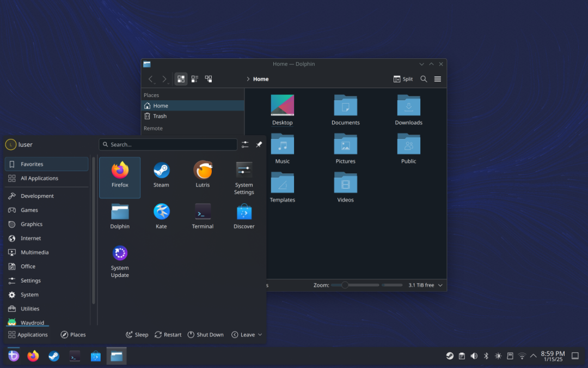588x368 pixels.
Task: Select the All Applications category
Action: coord(46,178)
